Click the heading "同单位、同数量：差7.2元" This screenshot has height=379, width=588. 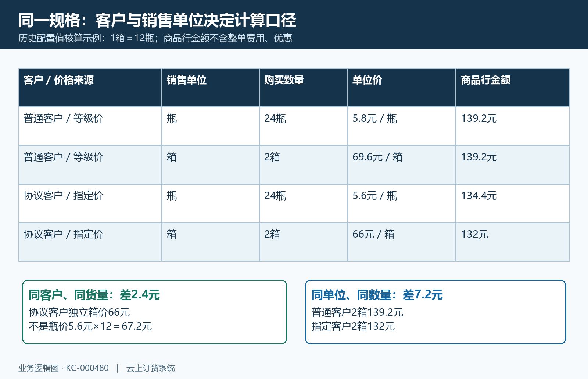click(x=377, y=295)
